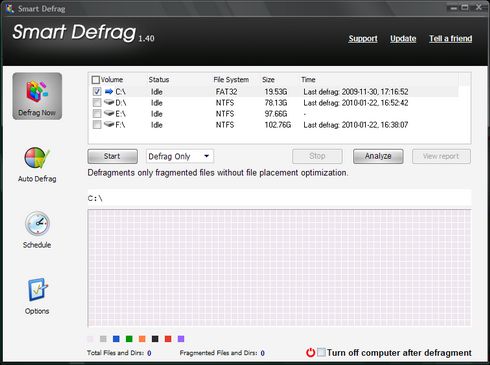Enable Turn off computer after defragment
The image size is (490, 365).
321,352
